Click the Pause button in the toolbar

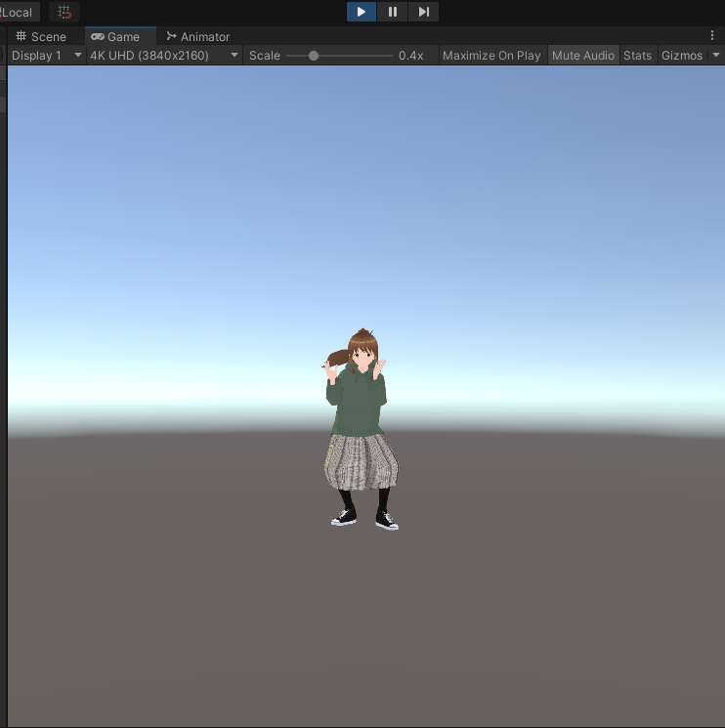tap(393, 12)
